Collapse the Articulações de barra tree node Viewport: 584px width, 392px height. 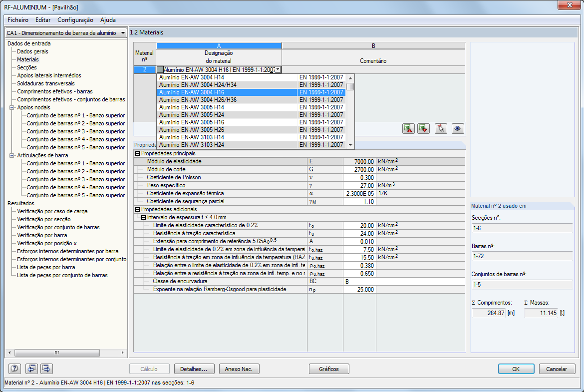(x=12, y=155)
